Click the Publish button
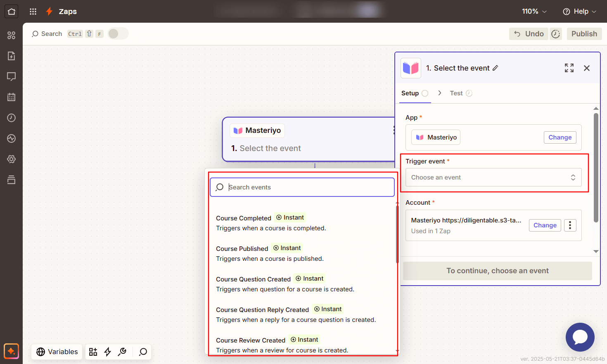 coord(584,34)
